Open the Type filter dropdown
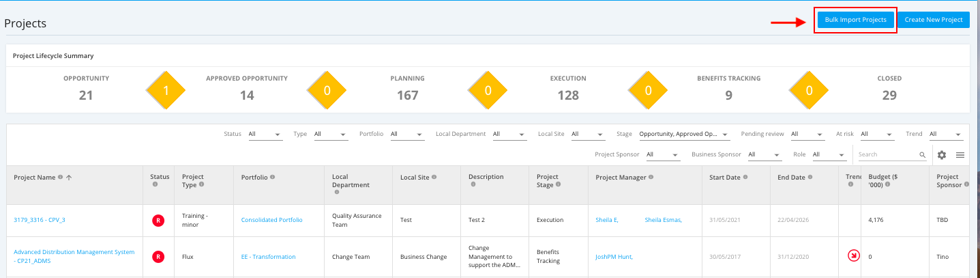Viewport: 980px width, 278px height. 330,134
